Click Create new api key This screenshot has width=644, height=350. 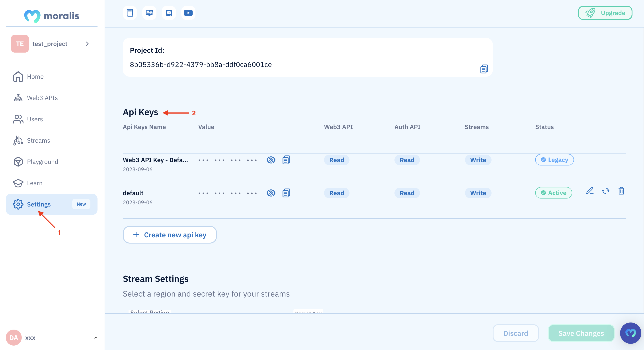[170, 235]
